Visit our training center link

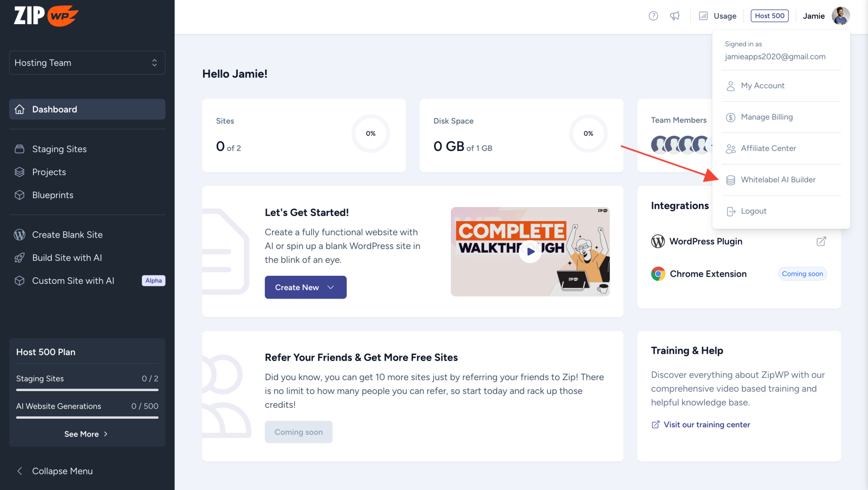pyautogui.click(x=707, y=424)
